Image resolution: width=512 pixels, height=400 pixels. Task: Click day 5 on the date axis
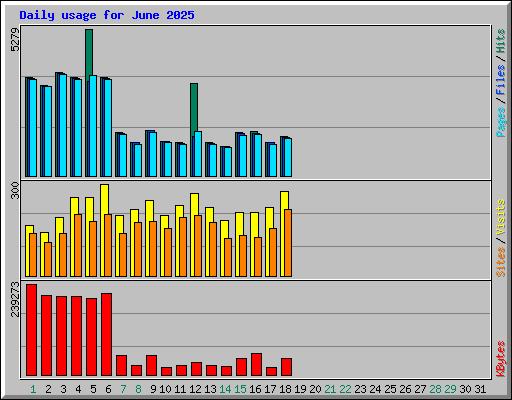click(93, 389)
